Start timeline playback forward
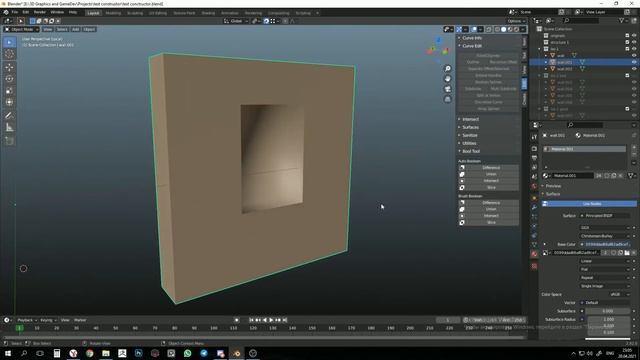Image resolution: width=640 pixels, height=360 pixels. (x=271, y=320)
